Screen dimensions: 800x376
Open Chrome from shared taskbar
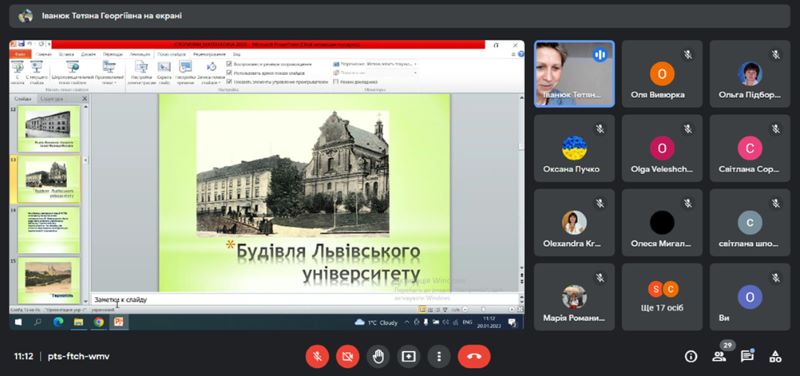click(98, 322)
